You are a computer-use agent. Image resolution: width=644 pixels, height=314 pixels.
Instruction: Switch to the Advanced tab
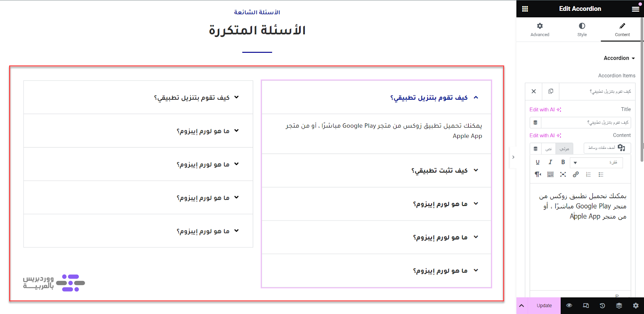(x=540, y=29)
